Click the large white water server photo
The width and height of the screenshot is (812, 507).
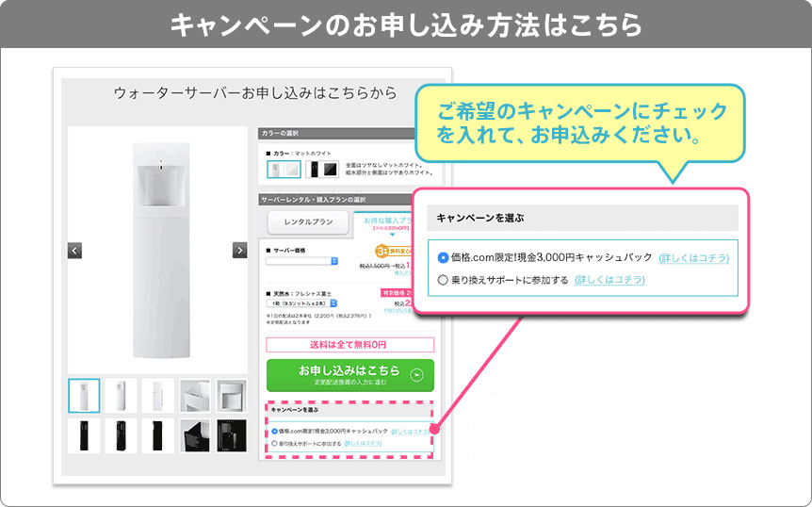pyautogui.click(x=160, y=251)
